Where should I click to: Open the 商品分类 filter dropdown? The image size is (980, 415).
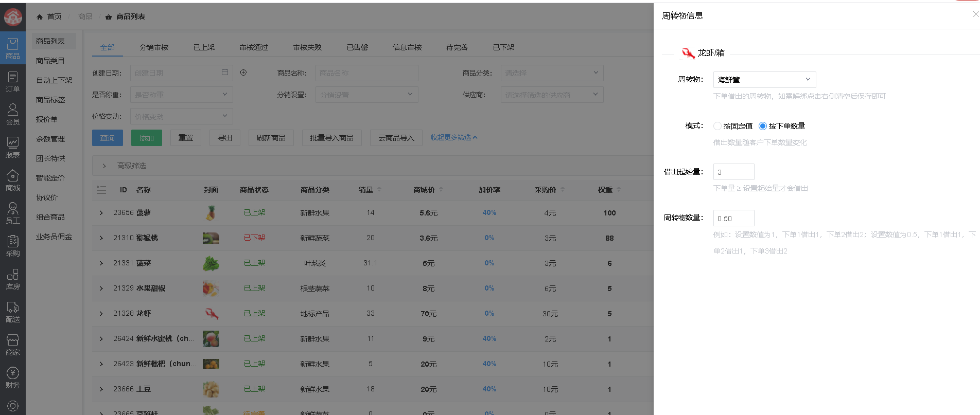(552, 73)
